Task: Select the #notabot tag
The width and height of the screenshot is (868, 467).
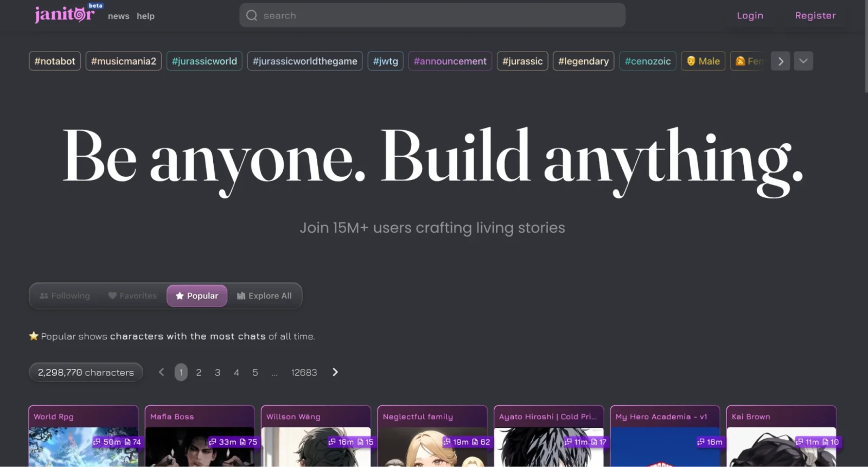Action: pyautogui.click(x=55, y=61)
